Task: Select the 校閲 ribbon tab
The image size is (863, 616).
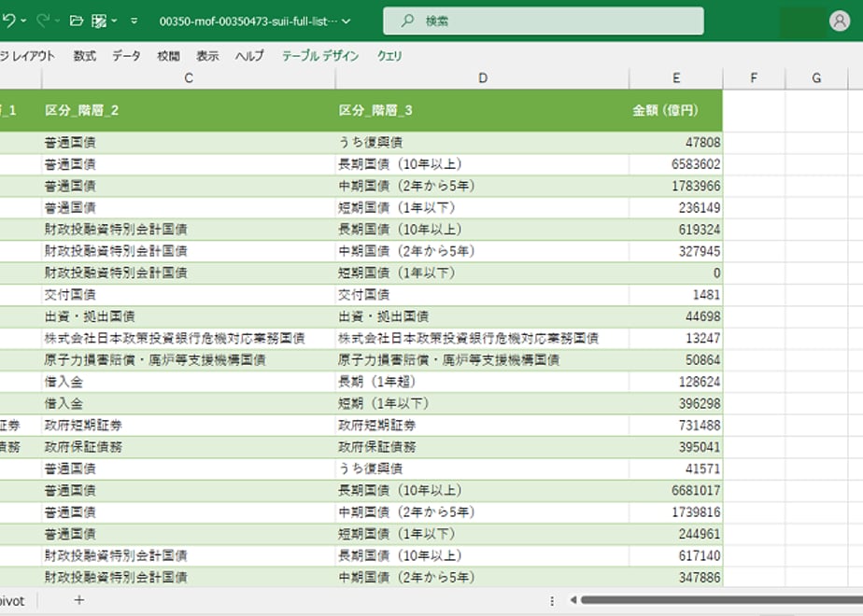Action: pyautogui.click(x=168, y=56)
